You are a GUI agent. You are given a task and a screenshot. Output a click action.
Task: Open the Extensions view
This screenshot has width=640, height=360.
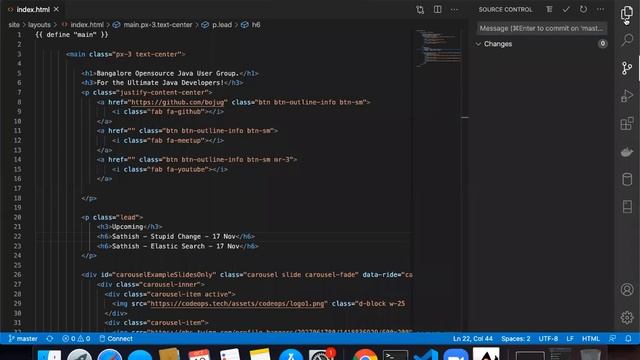(x=627, y=124)
